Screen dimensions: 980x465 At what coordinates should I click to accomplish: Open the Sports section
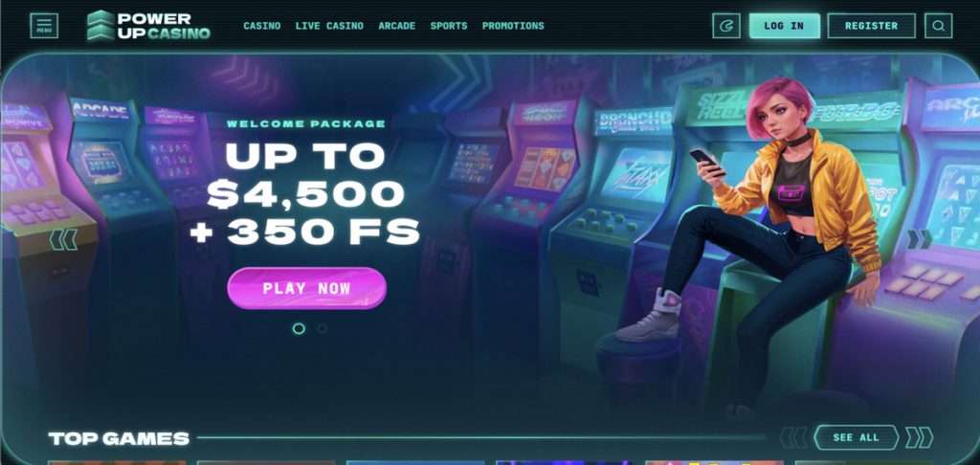(x=449, y=26)
